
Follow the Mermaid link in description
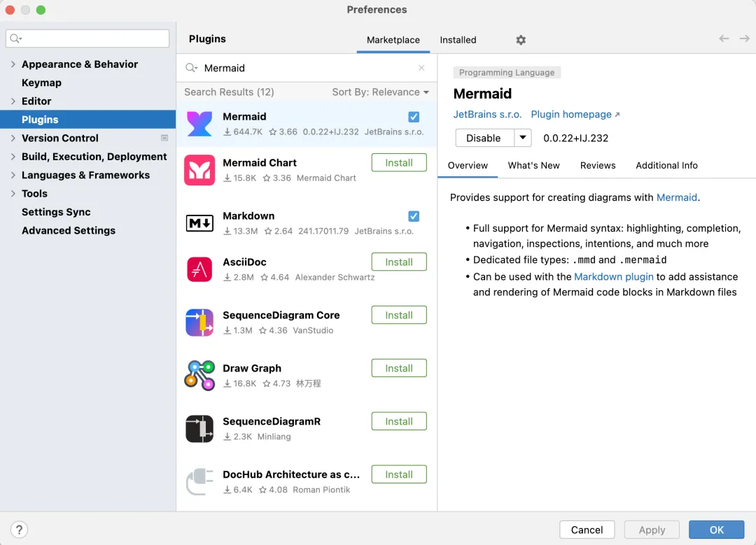676,197
